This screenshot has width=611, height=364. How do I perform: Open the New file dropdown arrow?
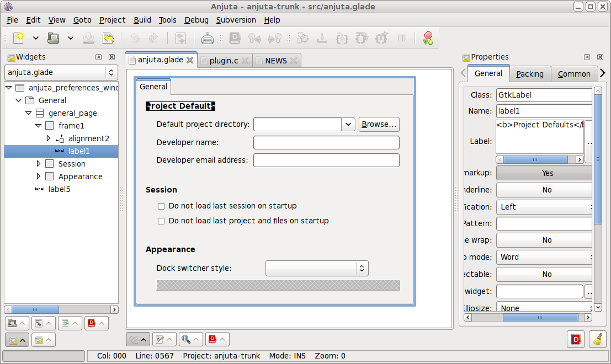[36, 38]
